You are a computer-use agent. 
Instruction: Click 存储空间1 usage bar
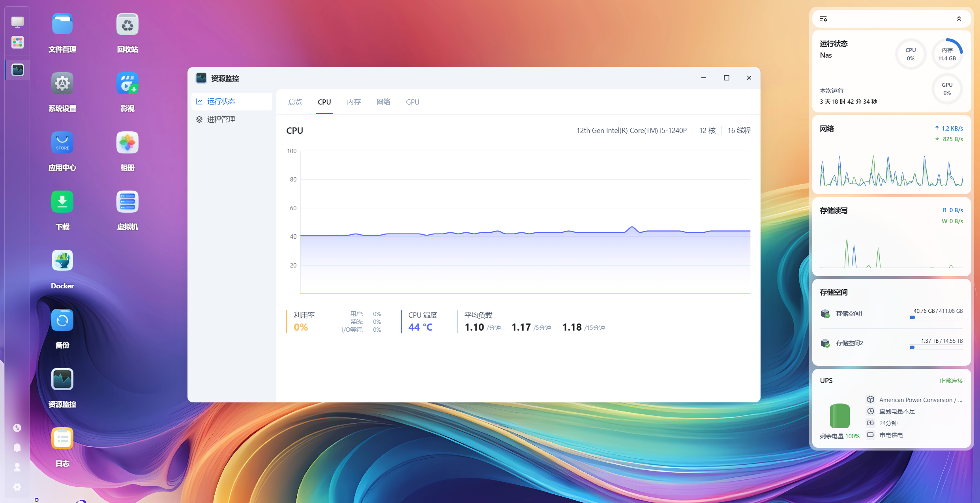[x=936, y=318]
